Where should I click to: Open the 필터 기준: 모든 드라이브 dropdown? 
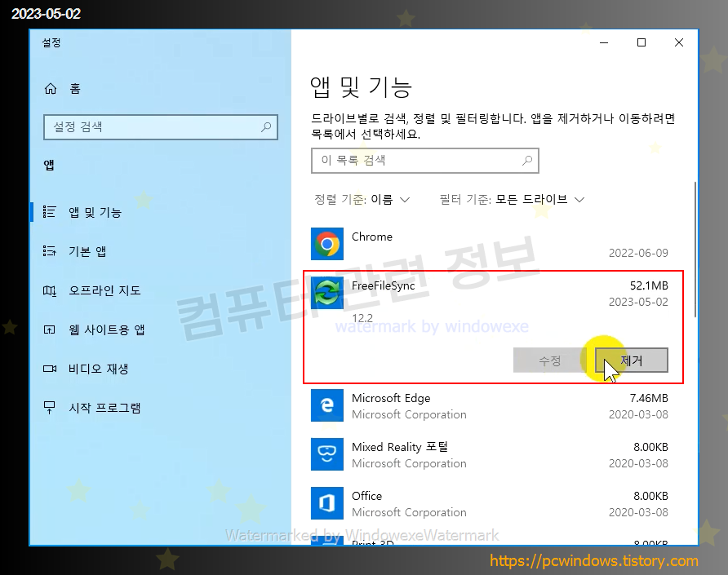(x=512, y=200)
